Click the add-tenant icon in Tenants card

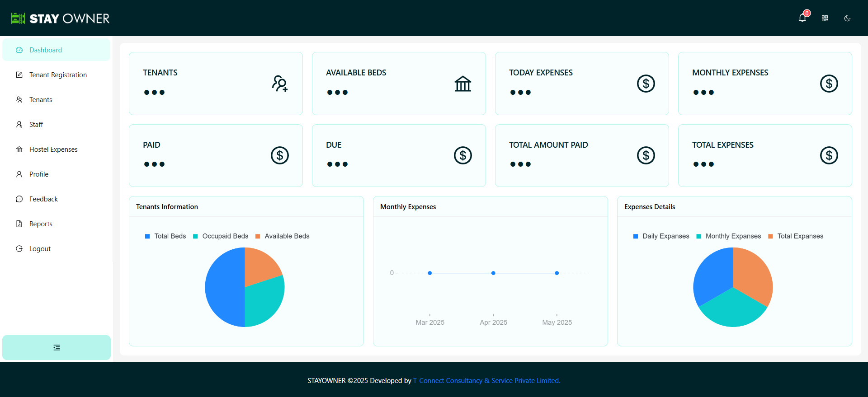coord(280,84)
